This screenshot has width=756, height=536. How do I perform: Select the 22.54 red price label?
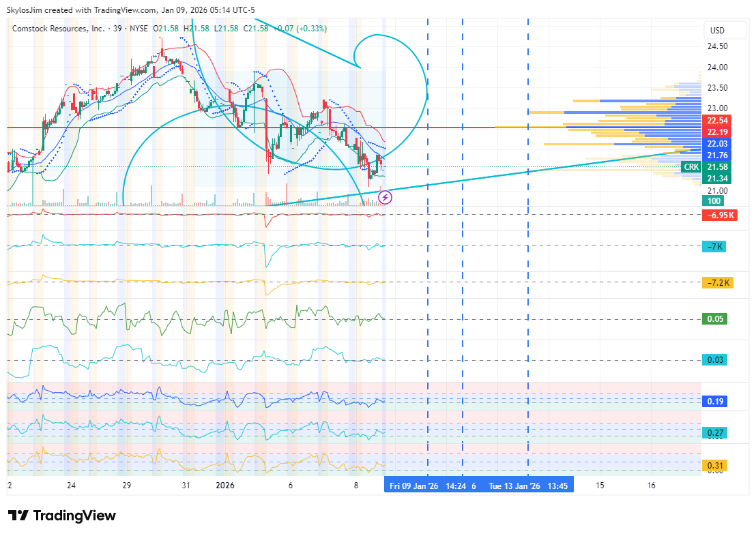tap(717, 121)
